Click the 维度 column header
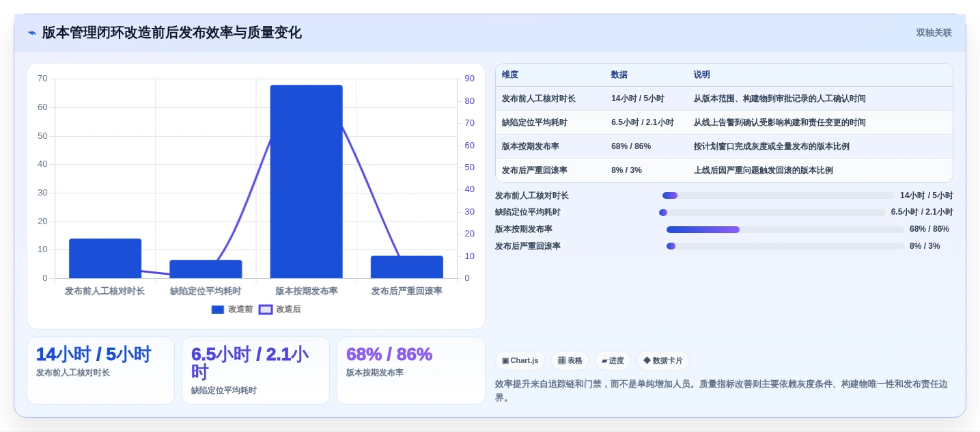The height and width of the screenshot is (432, 980). click(x=510, y=75)
